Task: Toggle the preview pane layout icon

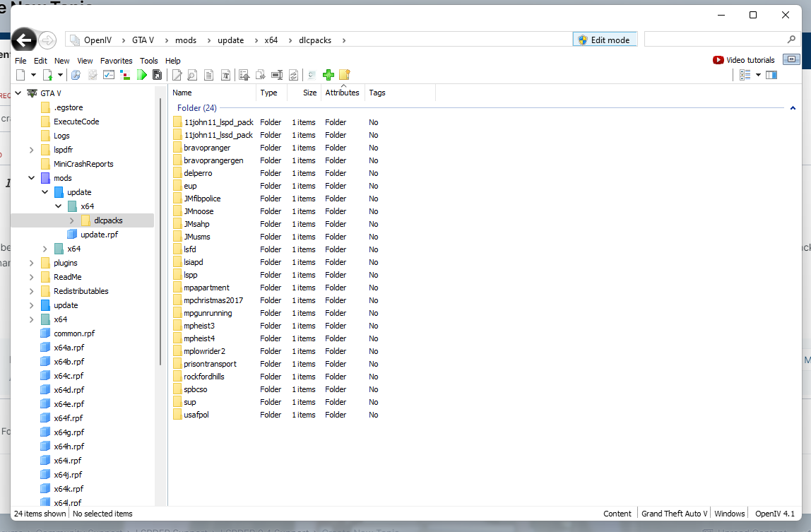Action: (x=771, y=75)
